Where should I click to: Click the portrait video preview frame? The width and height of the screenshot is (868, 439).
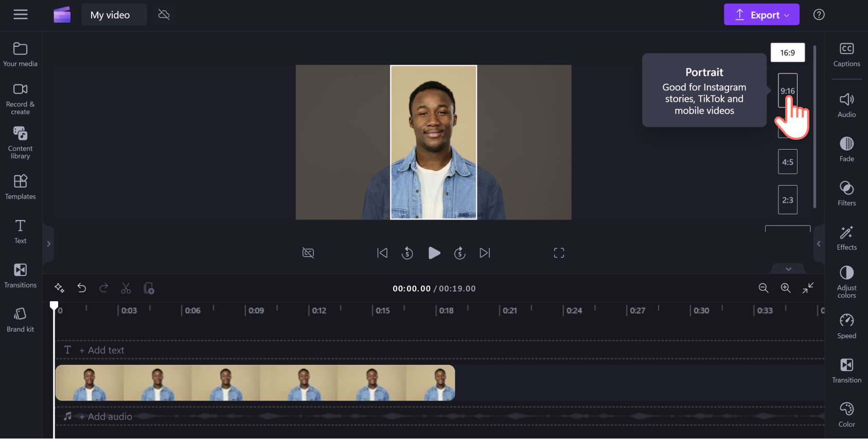coord(434,142)
